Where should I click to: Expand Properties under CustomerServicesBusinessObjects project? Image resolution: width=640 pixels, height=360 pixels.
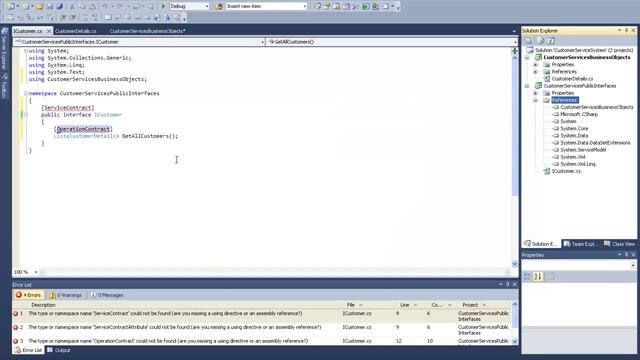pos(536,64)
